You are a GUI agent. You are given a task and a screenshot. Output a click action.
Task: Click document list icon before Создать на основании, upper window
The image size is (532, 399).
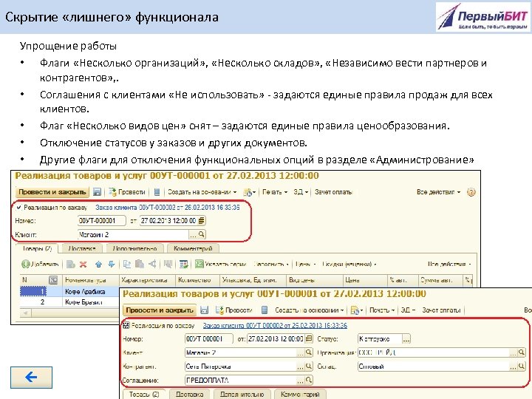tap(157, 192)
